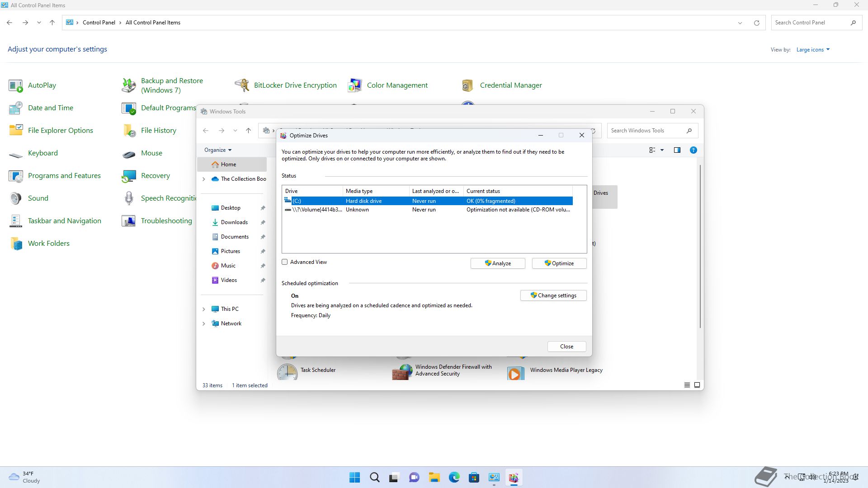The height and width of the screenshot is (488, 868).
Task: Open the Credential Manager icon
Action: 467,85
